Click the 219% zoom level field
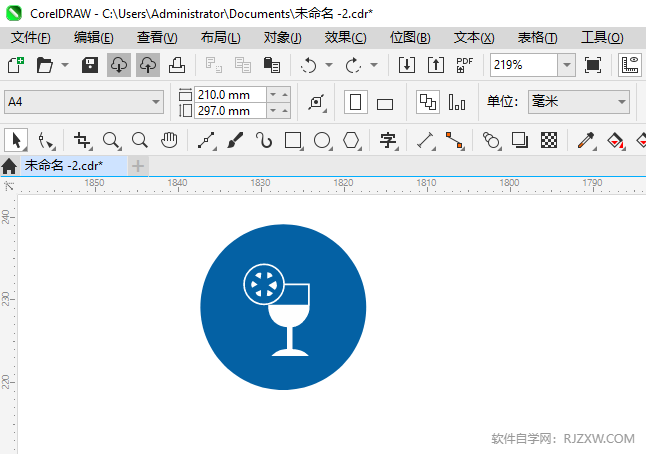646x454 pixels. (x=524, y=65)
